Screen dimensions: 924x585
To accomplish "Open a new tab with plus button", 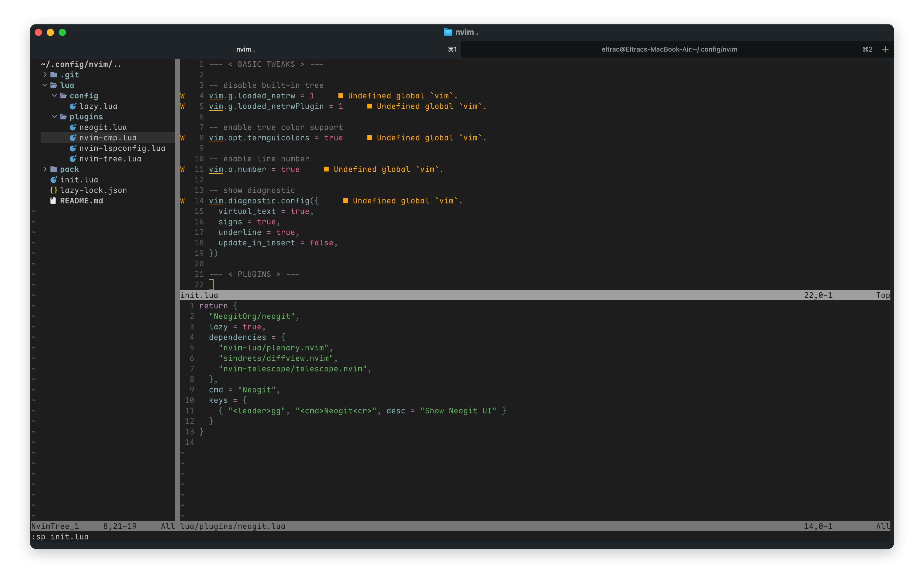I will coord(885,49).
